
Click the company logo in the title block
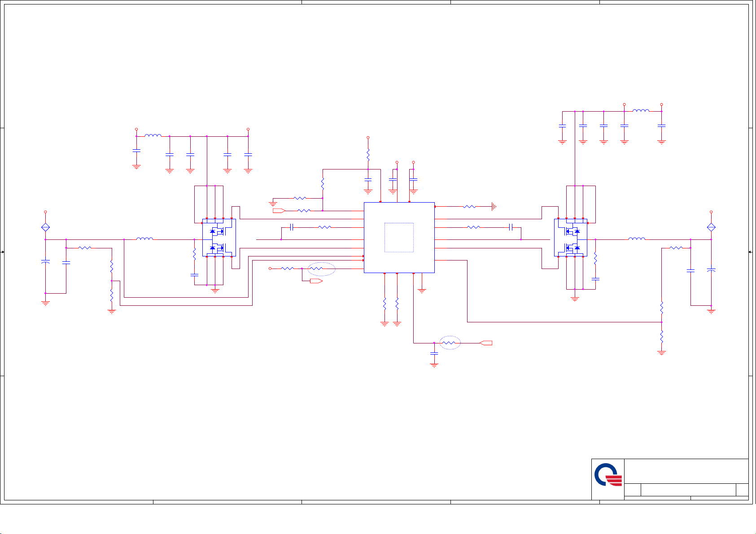coord(608,475)
